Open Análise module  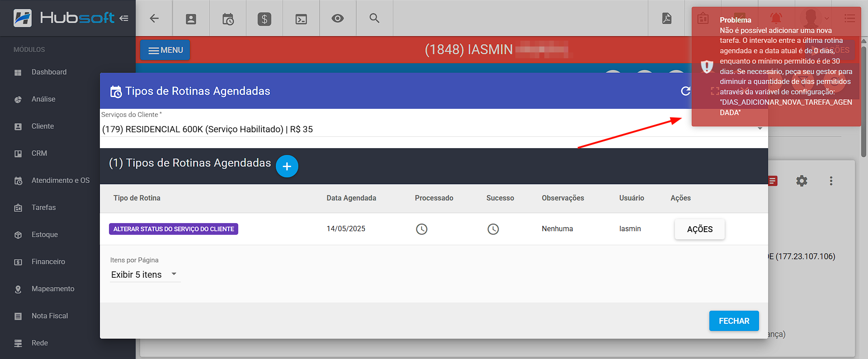coord(43,99)
